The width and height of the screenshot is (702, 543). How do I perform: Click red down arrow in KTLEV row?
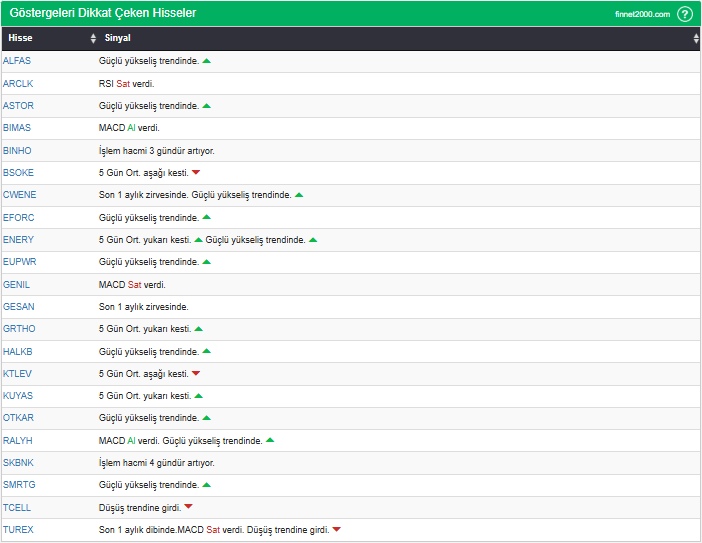[196, 374]
